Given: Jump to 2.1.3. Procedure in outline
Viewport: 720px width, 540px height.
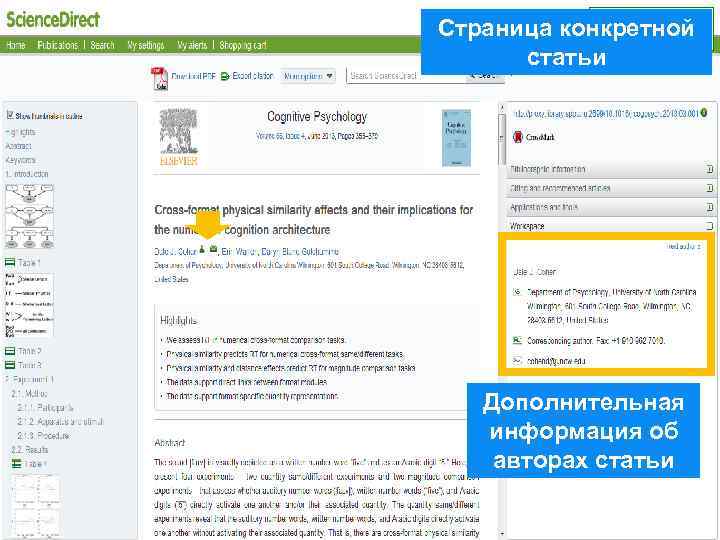Looking at the screenshot, I should [43, 436].
